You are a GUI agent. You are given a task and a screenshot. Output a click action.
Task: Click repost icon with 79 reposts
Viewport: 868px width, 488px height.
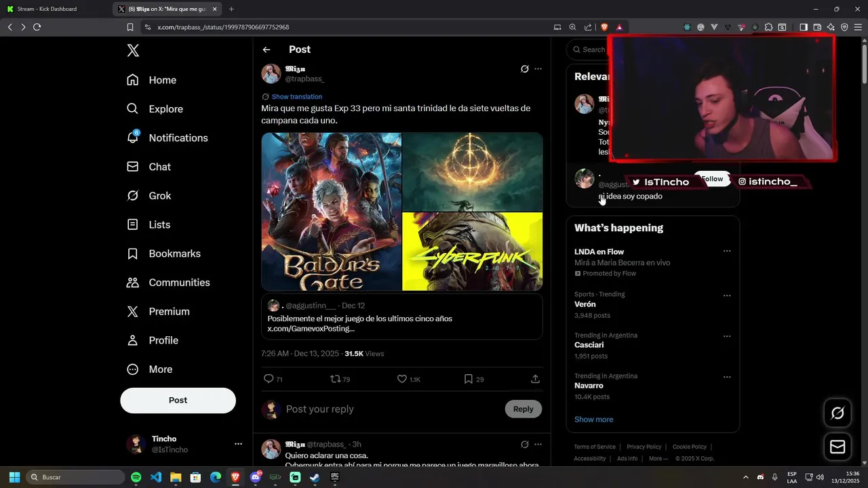click(x=336, y=379)
